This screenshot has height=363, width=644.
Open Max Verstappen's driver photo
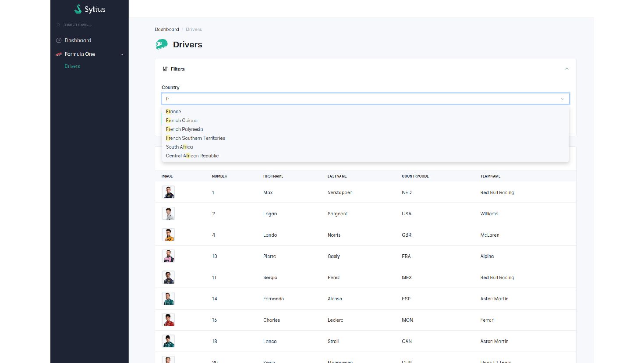[168, 192]
